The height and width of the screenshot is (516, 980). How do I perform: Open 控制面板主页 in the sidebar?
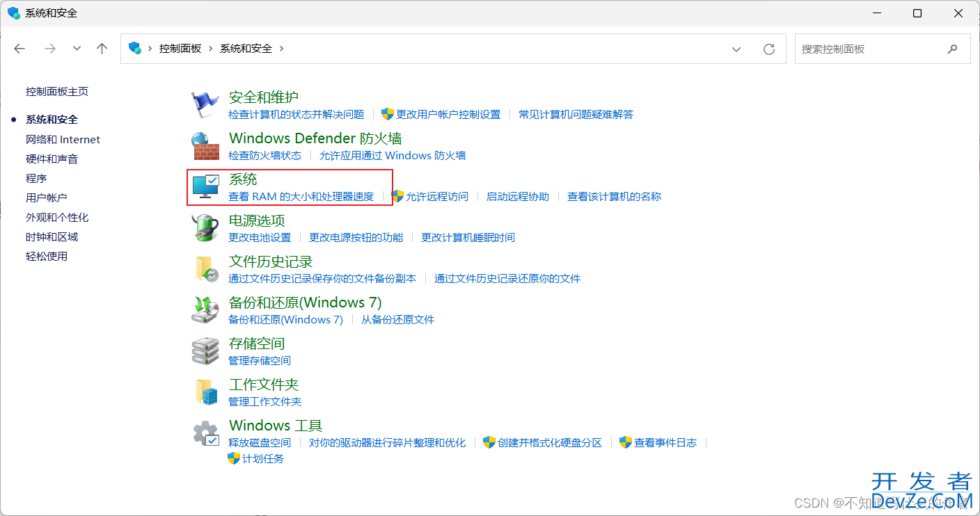click(x=57, y=91)
